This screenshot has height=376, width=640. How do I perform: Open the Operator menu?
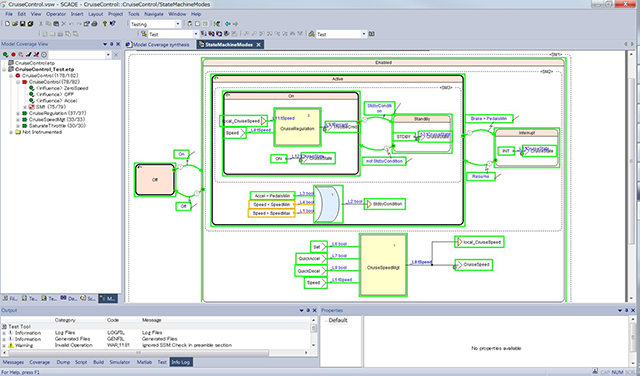point(56,14)
